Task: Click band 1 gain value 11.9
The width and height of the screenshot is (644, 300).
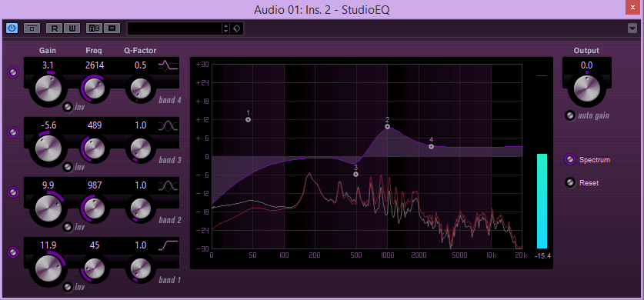Action: click(48, 245)
